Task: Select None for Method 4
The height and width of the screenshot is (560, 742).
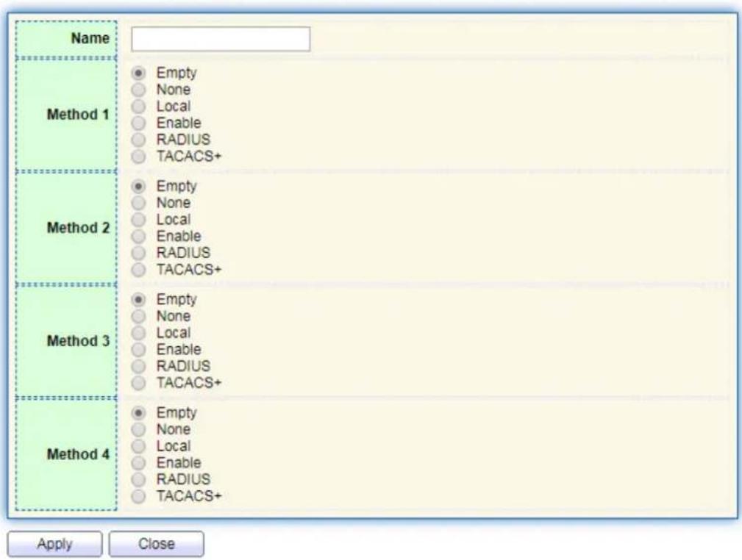Action: (138, 429)
